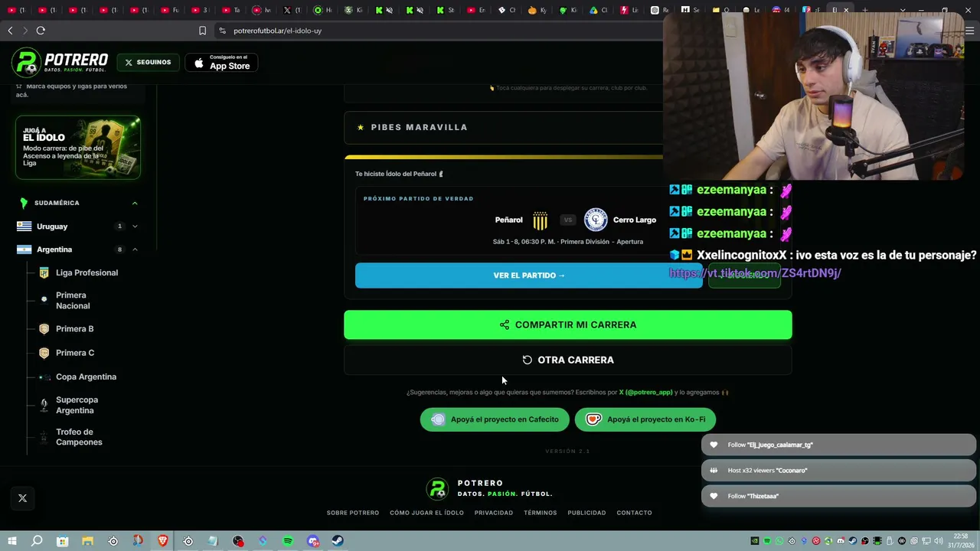Open NVIDIA icon in system tray
Image resolution: width=980 pixels, height=551 pixels.
point(755,541)
